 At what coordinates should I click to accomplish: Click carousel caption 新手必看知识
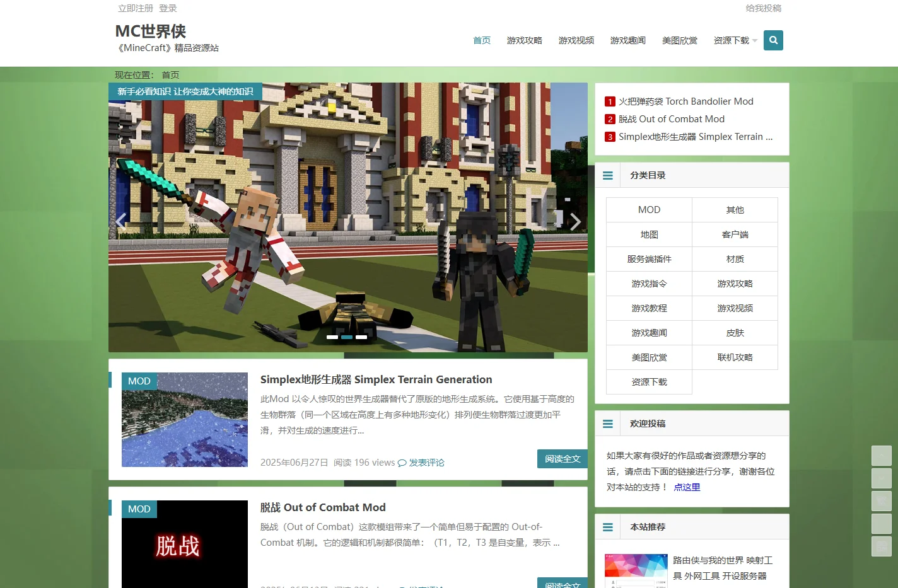point(185,91)
